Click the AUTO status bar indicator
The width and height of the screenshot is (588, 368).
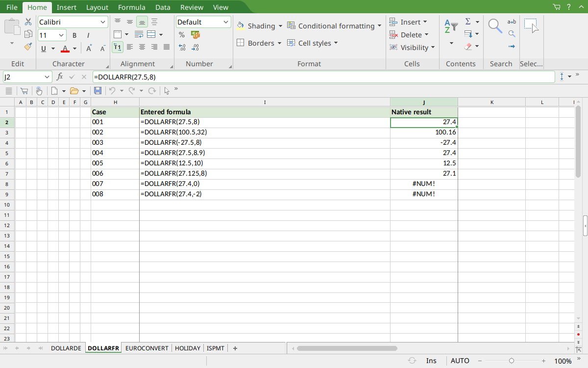coord(460,361)
